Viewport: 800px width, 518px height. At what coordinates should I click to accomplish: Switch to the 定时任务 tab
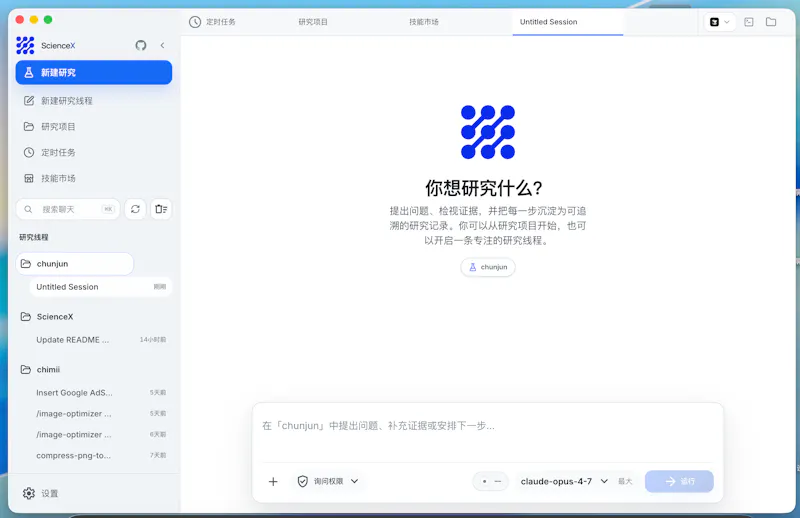(x=220, y=22)
